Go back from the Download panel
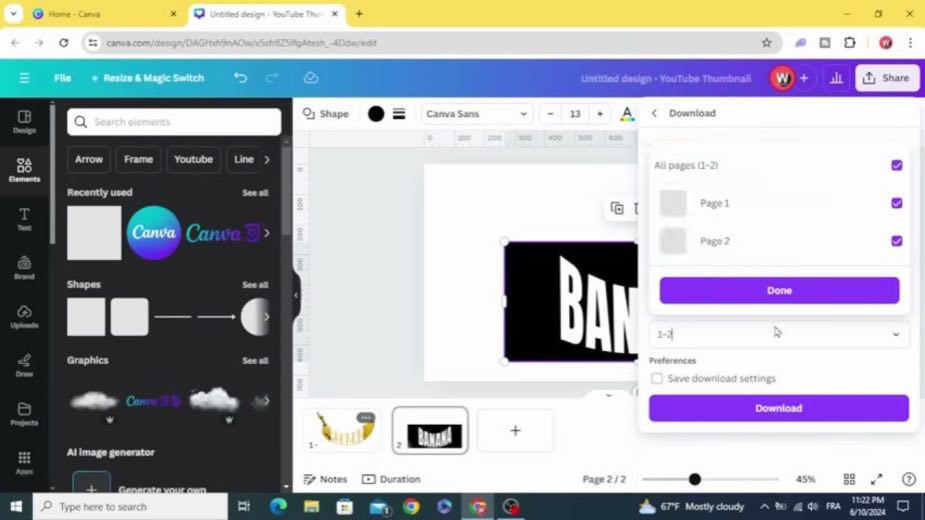 pos(654,113)
